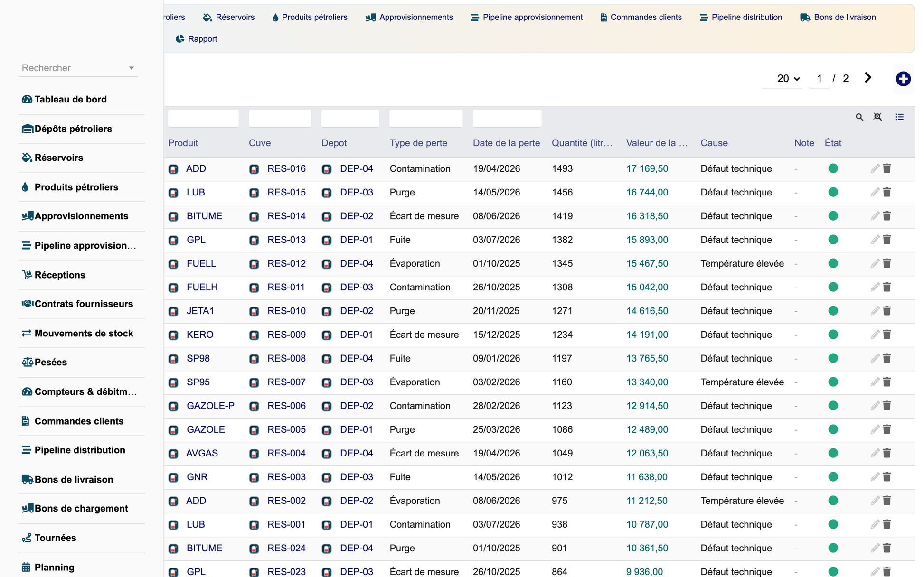924x577 pixels.
Task: Click the current page number field
Action: (819, 78)
